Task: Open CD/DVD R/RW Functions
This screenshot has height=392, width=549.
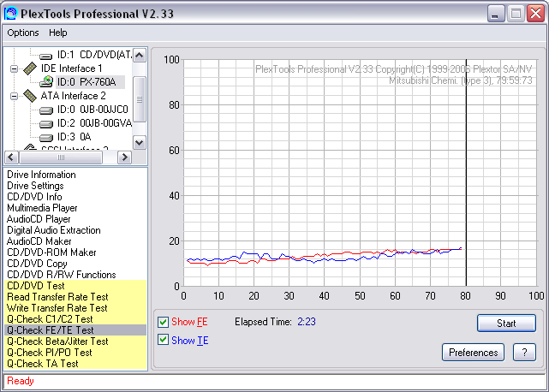Action: (62, 275)
